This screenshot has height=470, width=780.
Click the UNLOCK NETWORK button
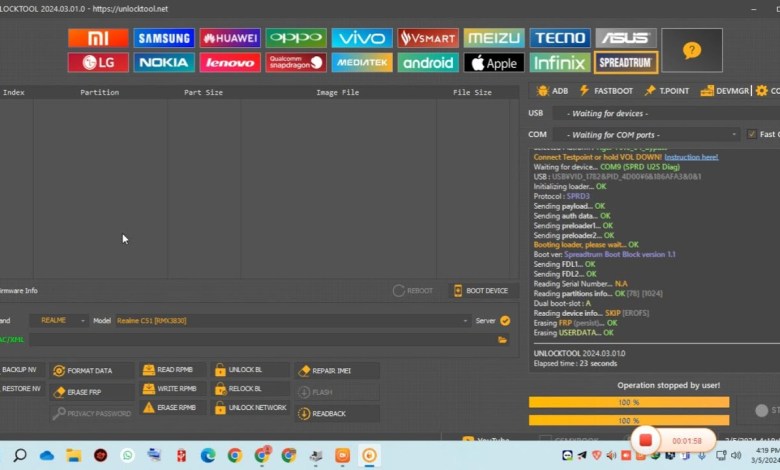coord(250,408)
